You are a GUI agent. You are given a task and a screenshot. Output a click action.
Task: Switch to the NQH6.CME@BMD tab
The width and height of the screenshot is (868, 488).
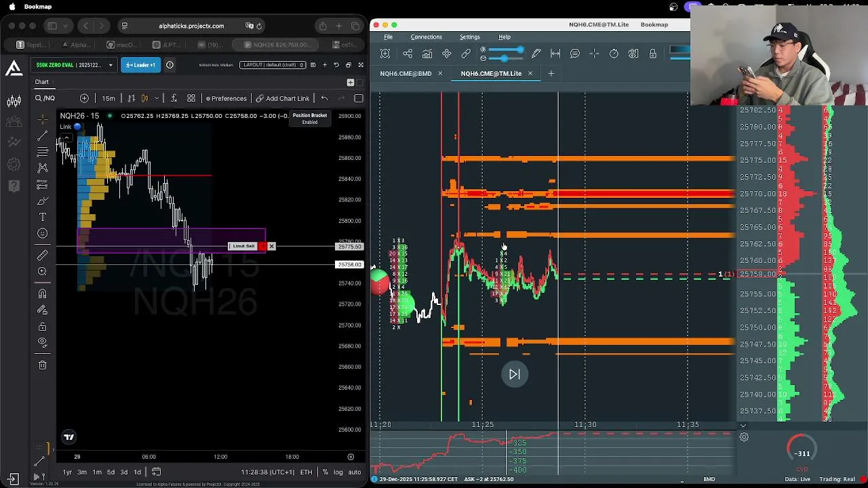[x=406, y=73]
